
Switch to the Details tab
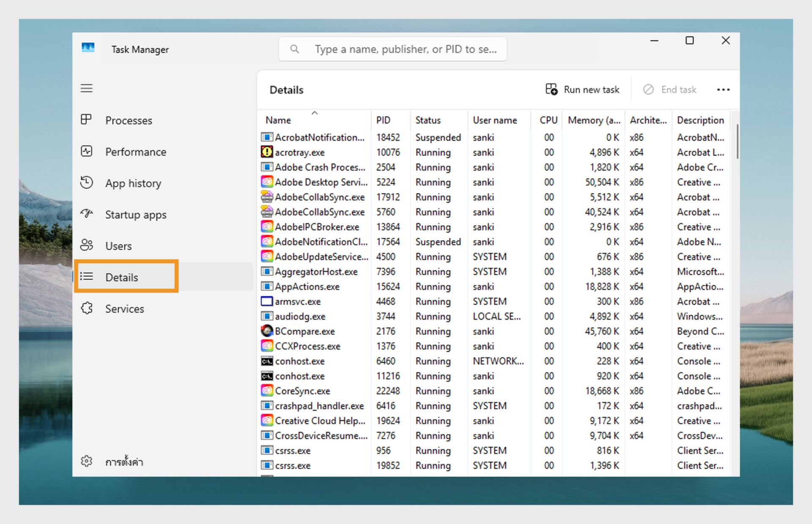122,277
